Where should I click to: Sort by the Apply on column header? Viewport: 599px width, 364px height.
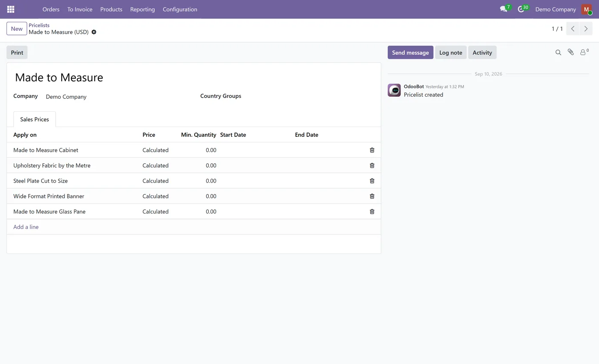pyautogui.click(x=25, y=135)
